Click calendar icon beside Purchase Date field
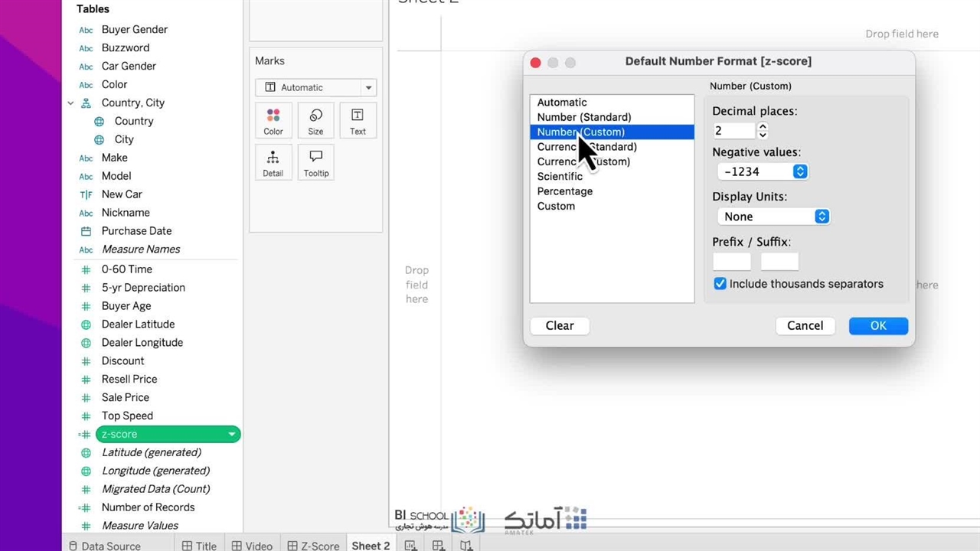Viewport: 980px width, 551px height. pos(86,231)
